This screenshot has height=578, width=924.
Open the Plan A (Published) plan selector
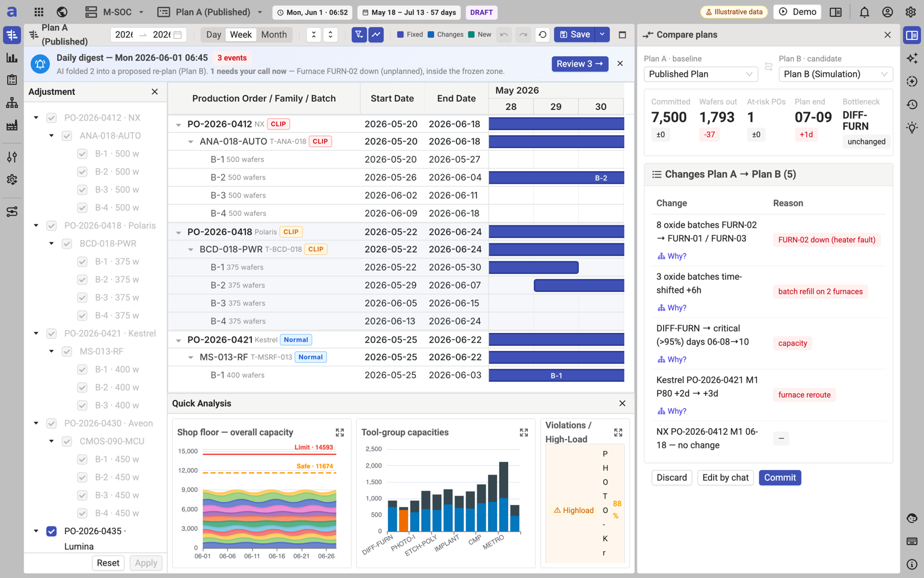tap(210, 12)
